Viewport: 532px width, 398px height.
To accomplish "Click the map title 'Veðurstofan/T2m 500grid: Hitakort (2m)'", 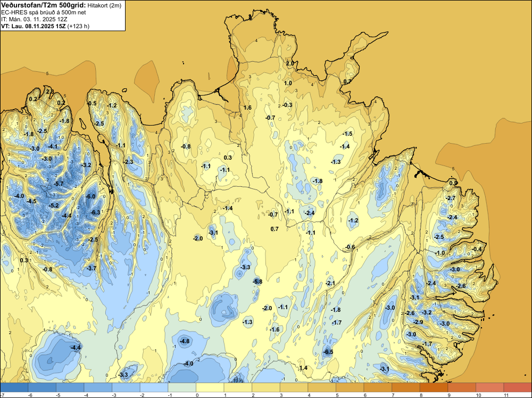I will tap(61, 5).
